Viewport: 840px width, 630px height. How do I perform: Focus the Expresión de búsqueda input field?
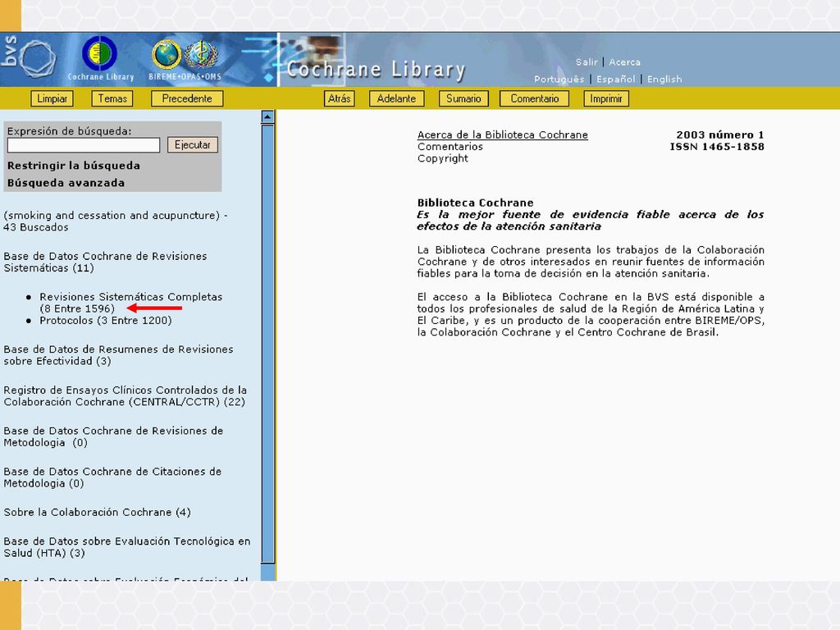[84, 145]
